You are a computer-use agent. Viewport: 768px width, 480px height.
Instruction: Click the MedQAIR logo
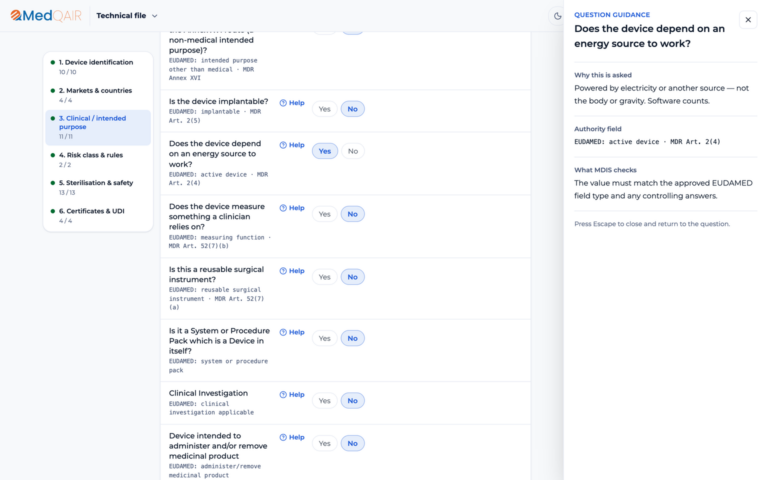pyautogui.click(x=46, y=16)
